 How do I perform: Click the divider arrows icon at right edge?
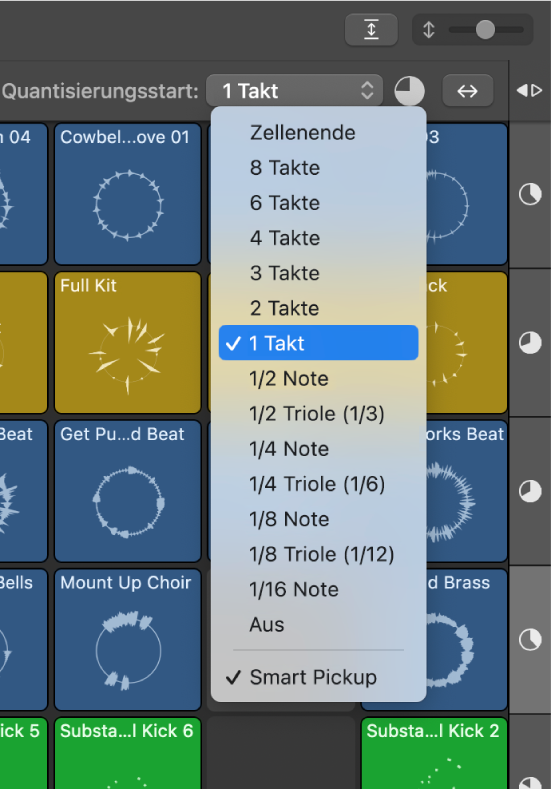coord(529,91)
